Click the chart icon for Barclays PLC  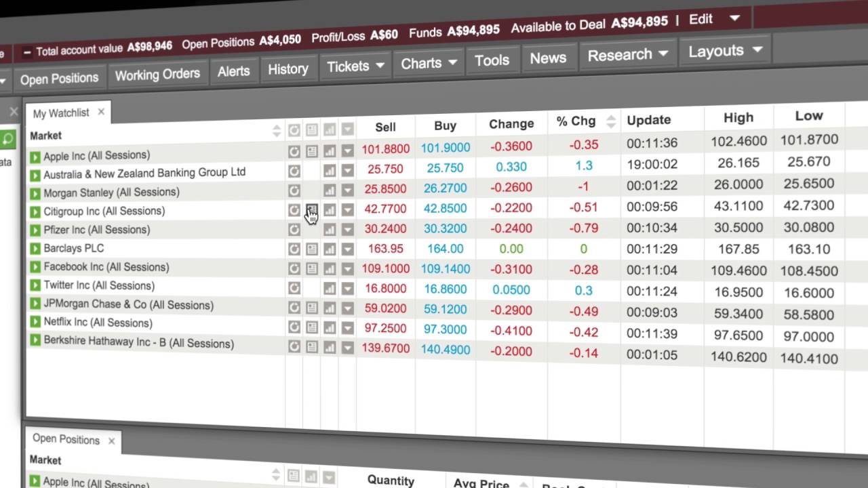coord(330,249)
